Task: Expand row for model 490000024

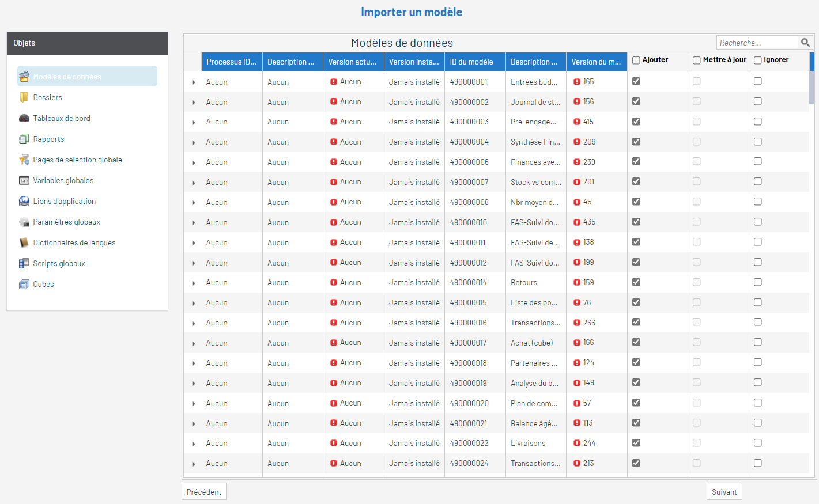Action: coord(194,464)
